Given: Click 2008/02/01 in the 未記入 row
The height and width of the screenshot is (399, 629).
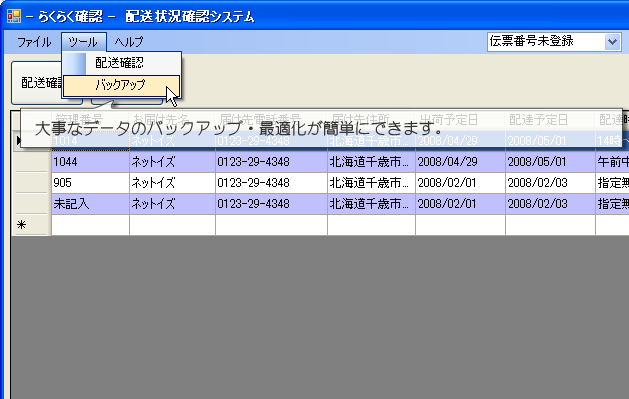Looking at the screenshot, I should 461,204.
